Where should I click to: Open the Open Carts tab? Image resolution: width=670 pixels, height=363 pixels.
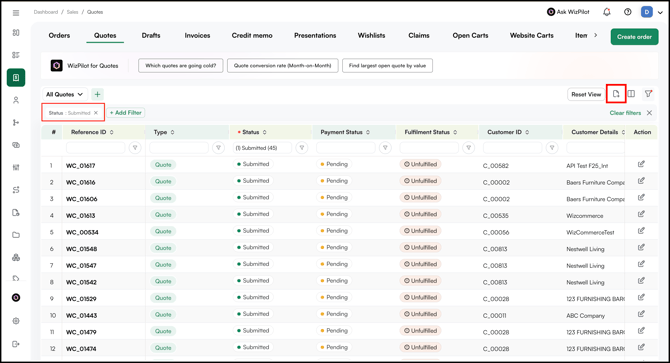pos(470,35)
